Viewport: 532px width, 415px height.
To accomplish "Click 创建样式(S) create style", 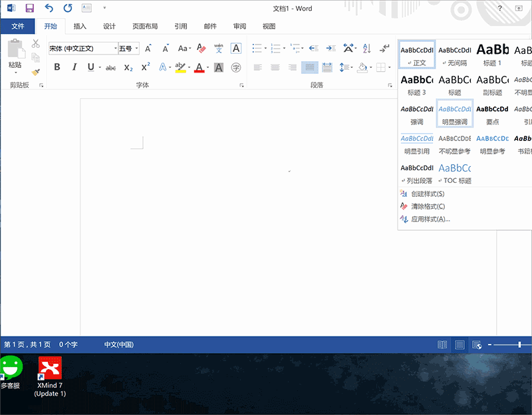I will pyautogui.click(x=428, y=194).
